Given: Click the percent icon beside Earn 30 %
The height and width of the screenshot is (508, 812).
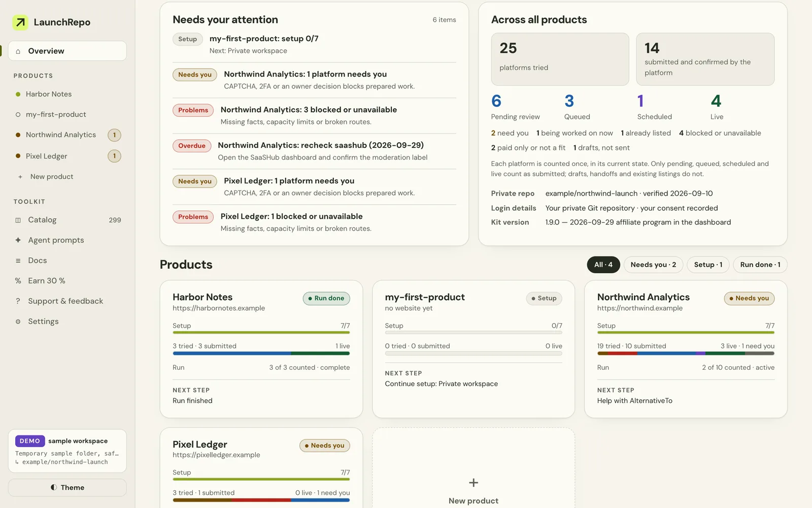Looking at the screenshot, I should 18,281.
